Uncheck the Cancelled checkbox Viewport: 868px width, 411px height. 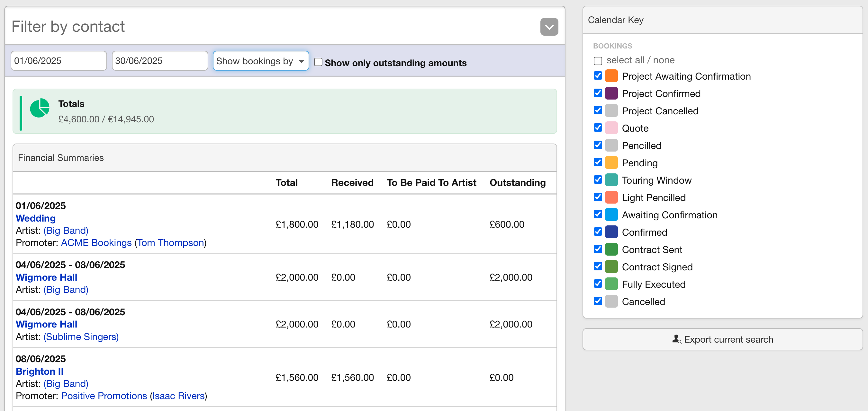(598, 301)
